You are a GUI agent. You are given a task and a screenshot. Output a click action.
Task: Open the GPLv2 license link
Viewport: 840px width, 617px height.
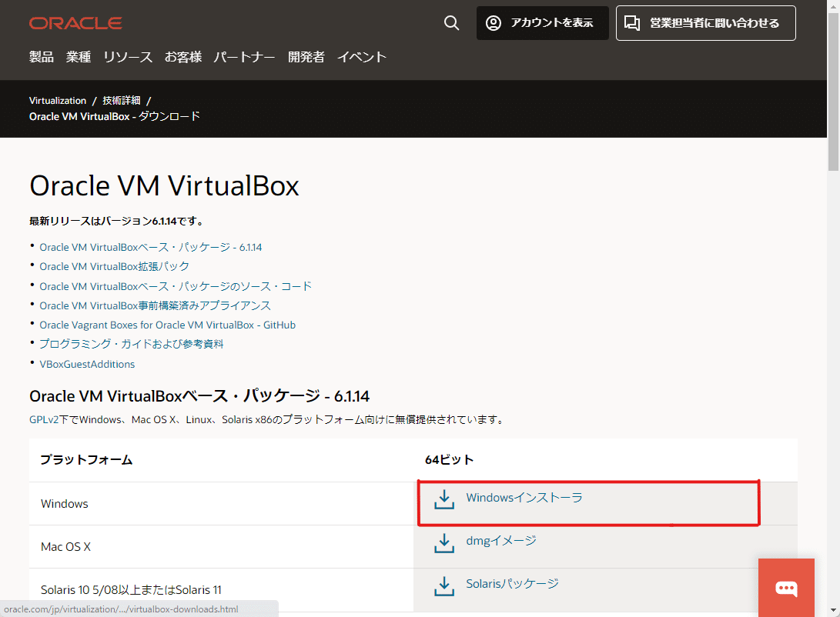click(x=43, y=419)
